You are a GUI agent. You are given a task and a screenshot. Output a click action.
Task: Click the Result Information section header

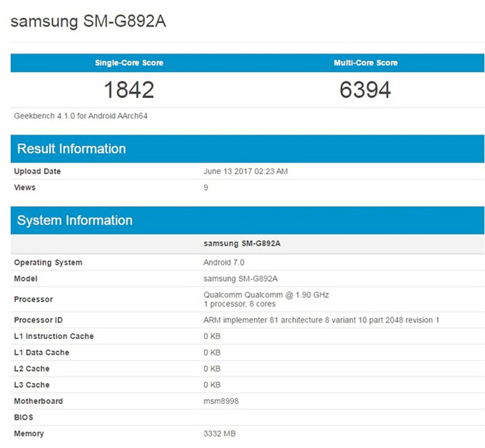[71, 149]
